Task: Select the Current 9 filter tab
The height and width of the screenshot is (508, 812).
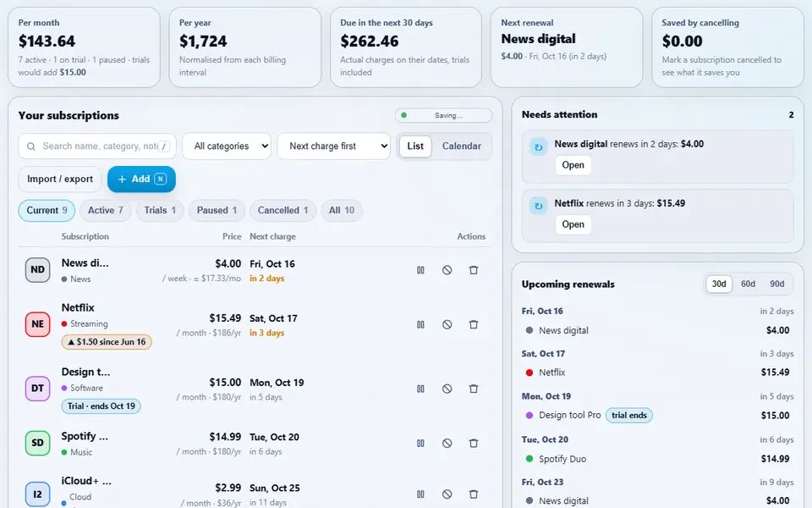Action: point(47,211)
